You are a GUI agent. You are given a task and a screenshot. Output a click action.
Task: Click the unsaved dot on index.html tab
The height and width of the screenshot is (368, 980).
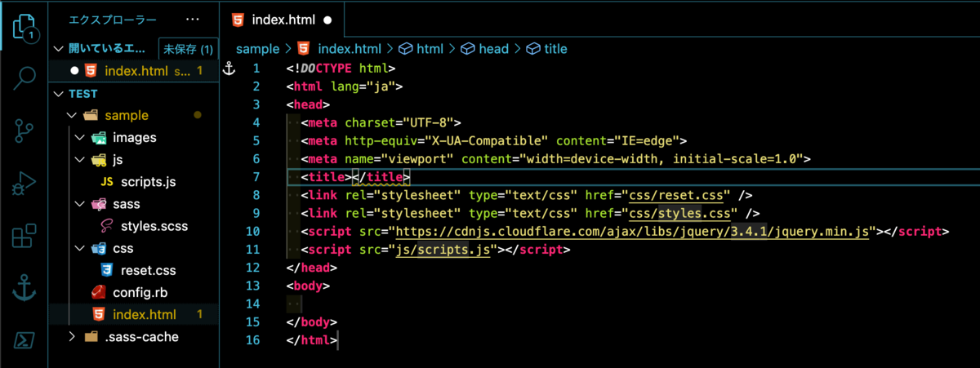click(327, 20)
